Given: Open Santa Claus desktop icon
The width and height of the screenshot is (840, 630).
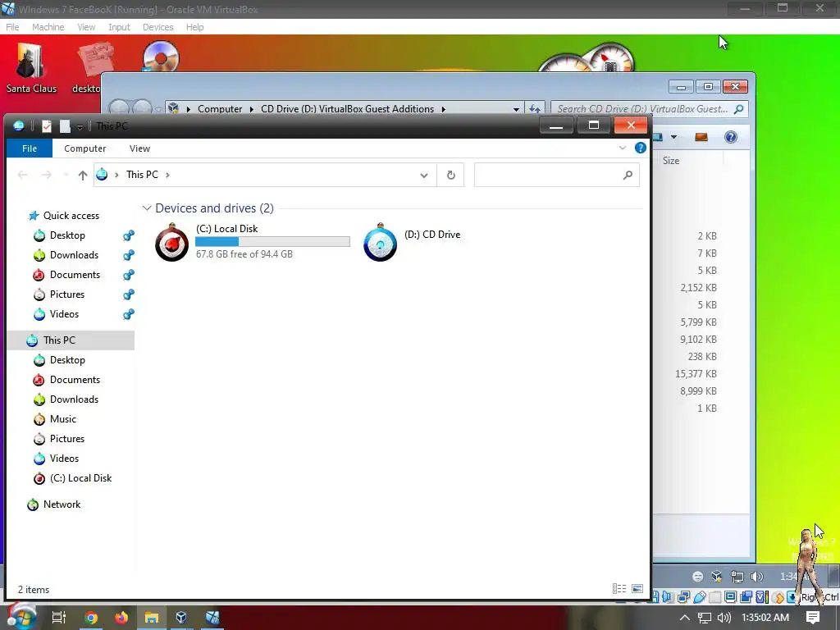Looking at the screenshot, I should 30,69.
